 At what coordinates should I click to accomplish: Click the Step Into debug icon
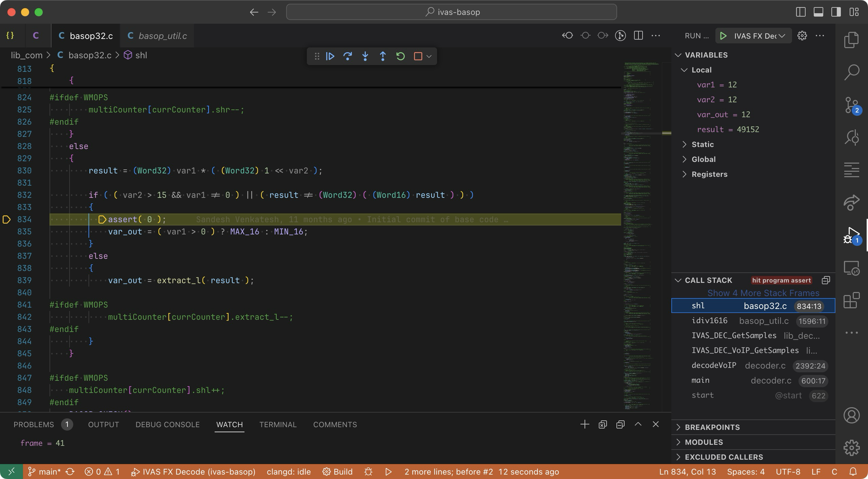[x=365, y=56]
